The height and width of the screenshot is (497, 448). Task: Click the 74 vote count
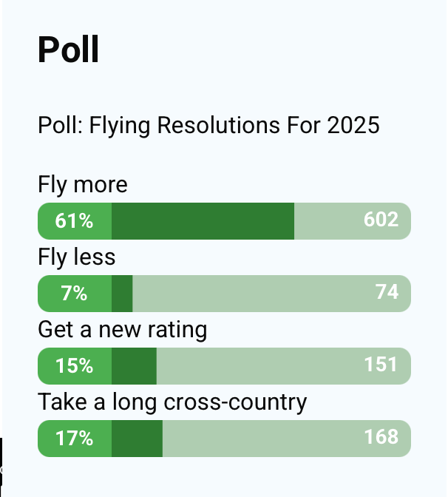[x=387, y=292]
